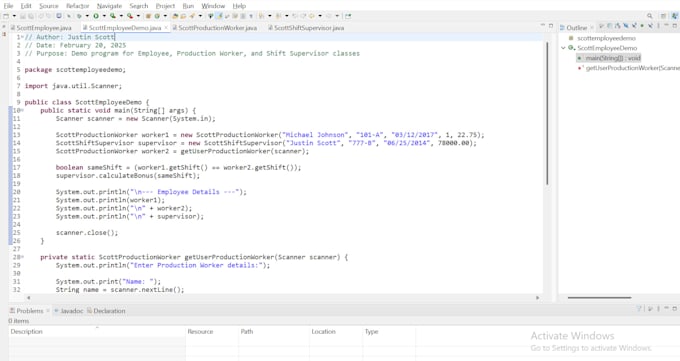The height and width of the screenshot is (361, 680).
Task: Open the File menu
Action: point(8,6)
